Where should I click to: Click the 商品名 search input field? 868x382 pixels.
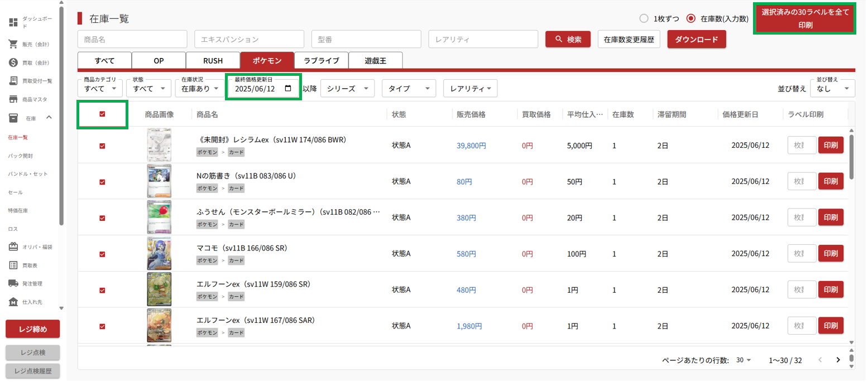pyautogui.click(x=133, y=40)
